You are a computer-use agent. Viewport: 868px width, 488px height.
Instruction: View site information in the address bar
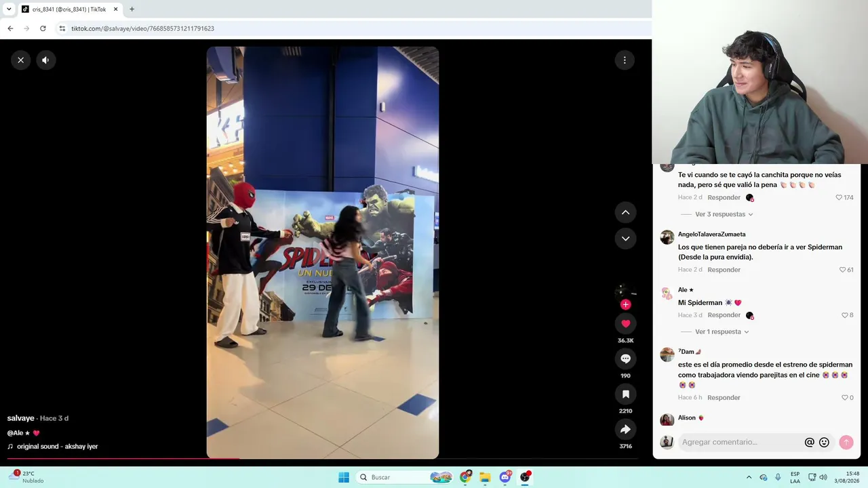pos(62,28)
